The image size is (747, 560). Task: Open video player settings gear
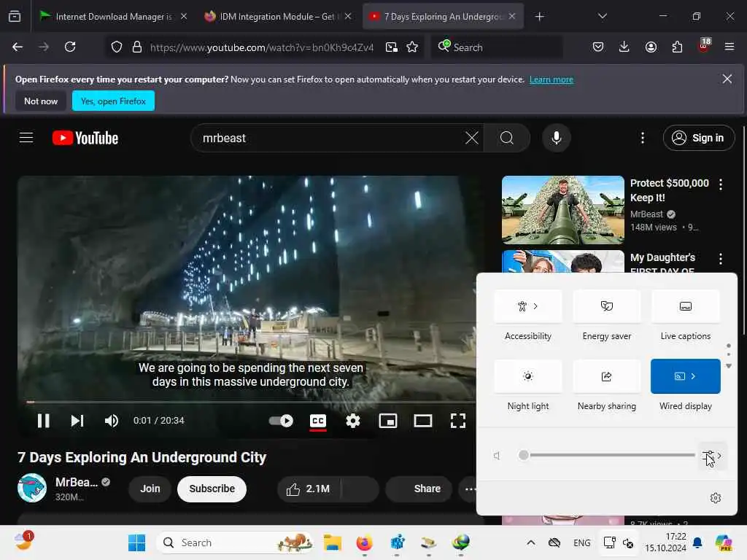tap(353, 421)
